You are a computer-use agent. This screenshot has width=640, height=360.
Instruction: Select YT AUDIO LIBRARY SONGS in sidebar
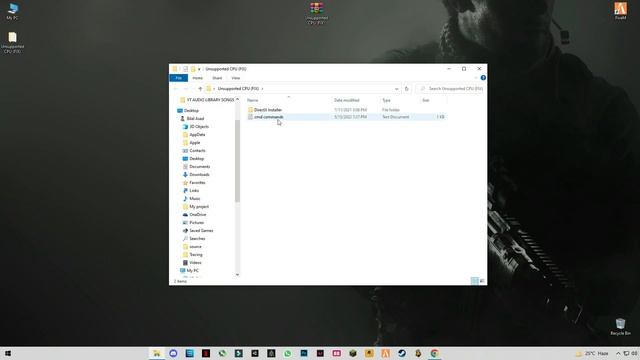[x=207, y=100]
